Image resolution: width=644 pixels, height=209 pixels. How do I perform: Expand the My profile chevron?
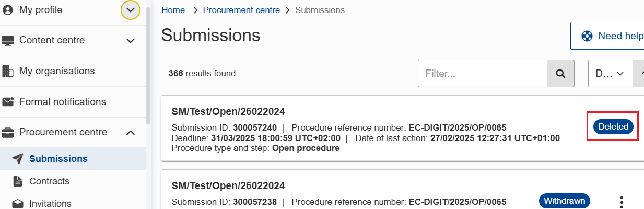131,10
